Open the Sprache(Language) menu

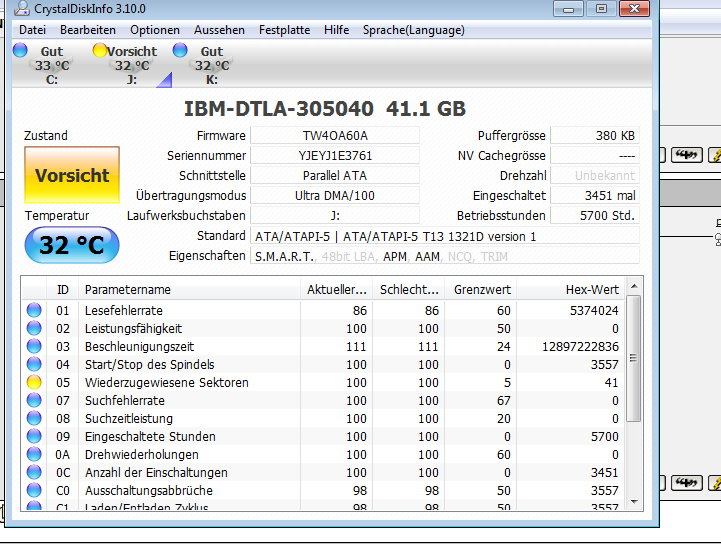[413, 30]
